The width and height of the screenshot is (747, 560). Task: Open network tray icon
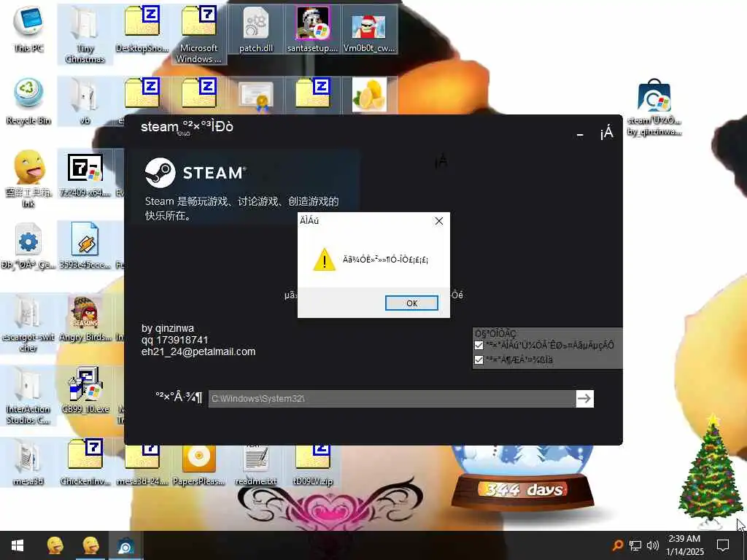coord(635,545)
